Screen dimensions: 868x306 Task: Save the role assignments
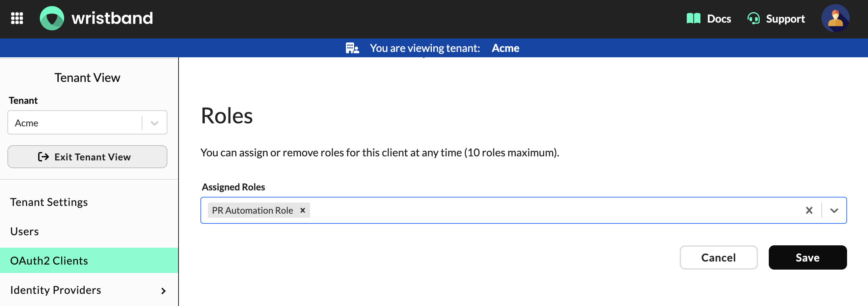tap(808, 257)
